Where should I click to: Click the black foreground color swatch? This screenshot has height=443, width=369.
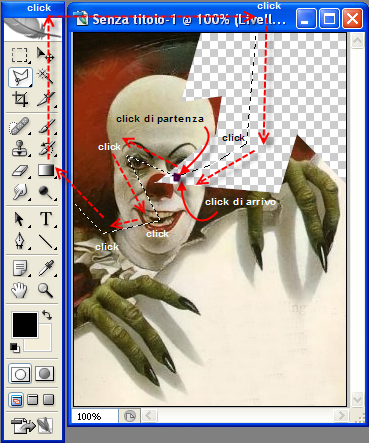coord(25,325)
